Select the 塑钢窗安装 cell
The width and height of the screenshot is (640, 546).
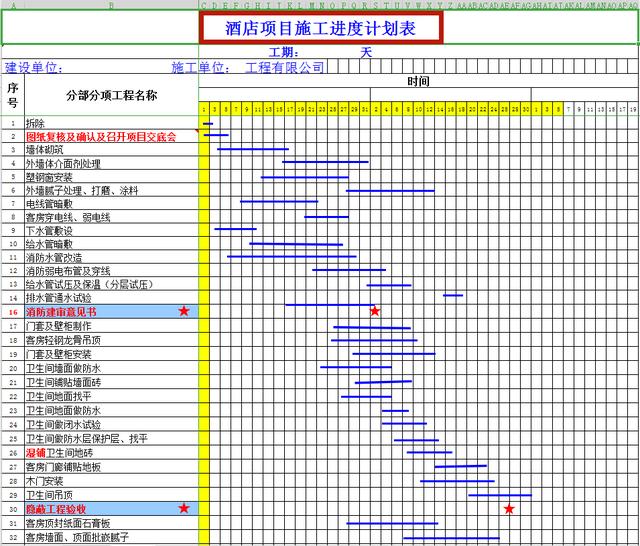[111, 177]
